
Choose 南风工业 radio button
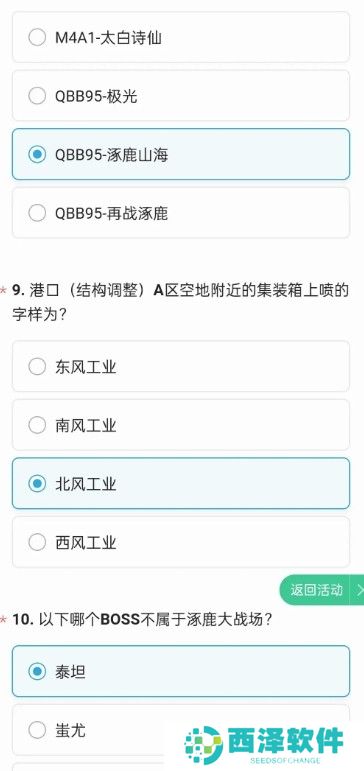tap(37, 425)
